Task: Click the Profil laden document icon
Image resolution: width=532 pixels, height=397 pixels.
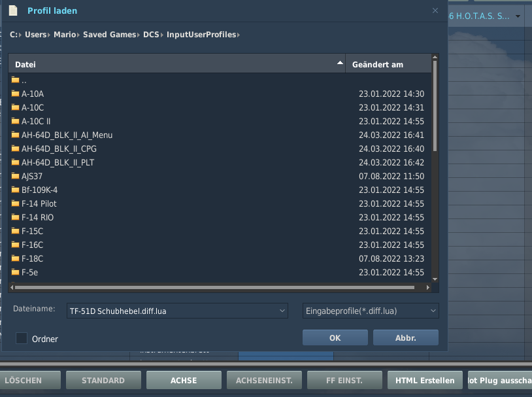Action: (13, 10)
